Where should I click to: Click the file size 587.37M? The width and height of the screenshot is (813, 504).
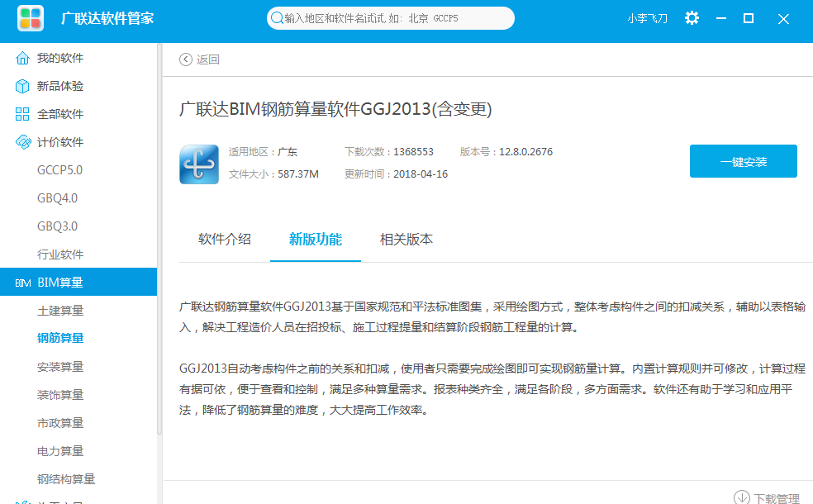point(298,174)
